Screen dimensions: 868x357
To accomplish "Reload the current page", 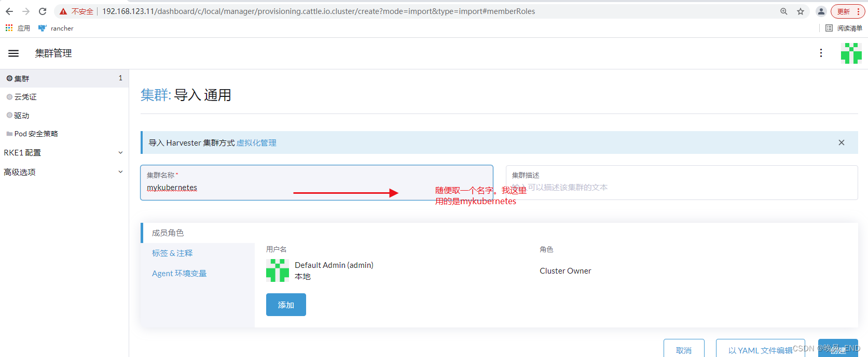I will (43, 11).
